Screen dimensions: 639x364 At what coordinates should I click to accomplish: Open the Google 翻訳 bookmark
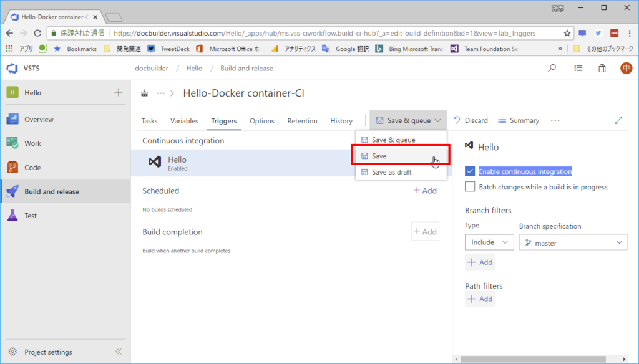click(x=346, y=49)
